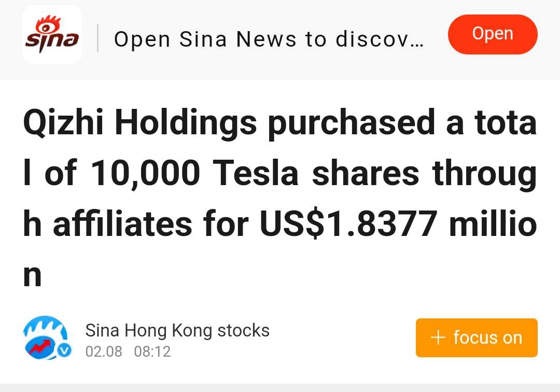The image size is (560, 392).
Task: Click the plus icon beside focus on
Action: coord(438,338)
